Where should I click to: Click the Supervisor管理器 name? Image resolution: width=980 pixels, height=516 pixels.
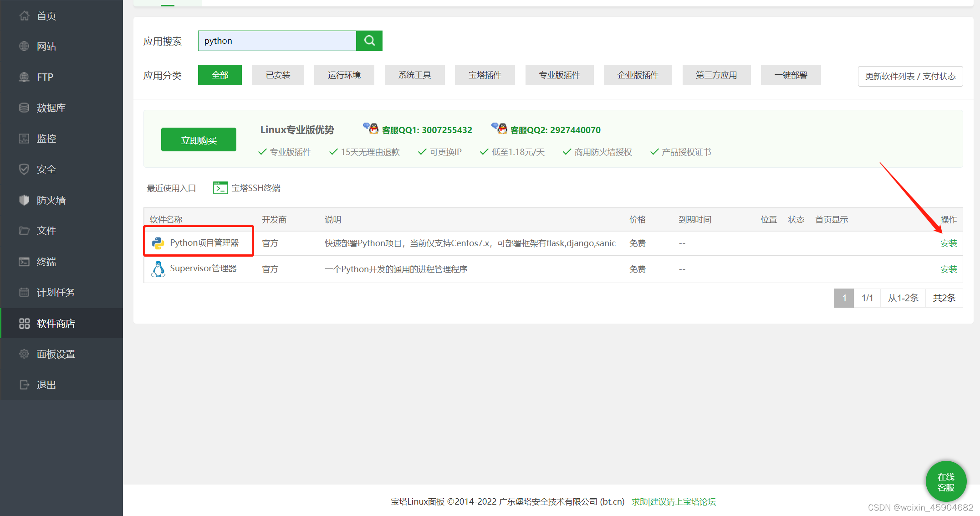pyautogui.click(x=203, y=268)
